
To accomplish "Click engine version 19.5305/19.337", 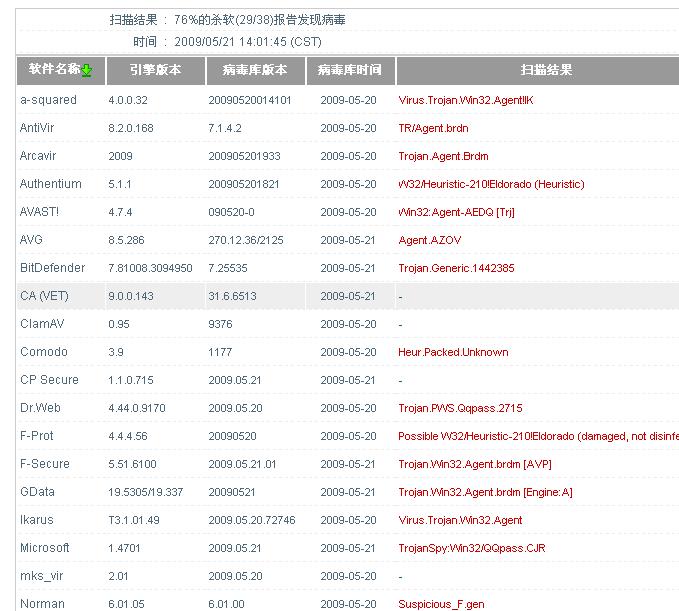I will (146, 492).
